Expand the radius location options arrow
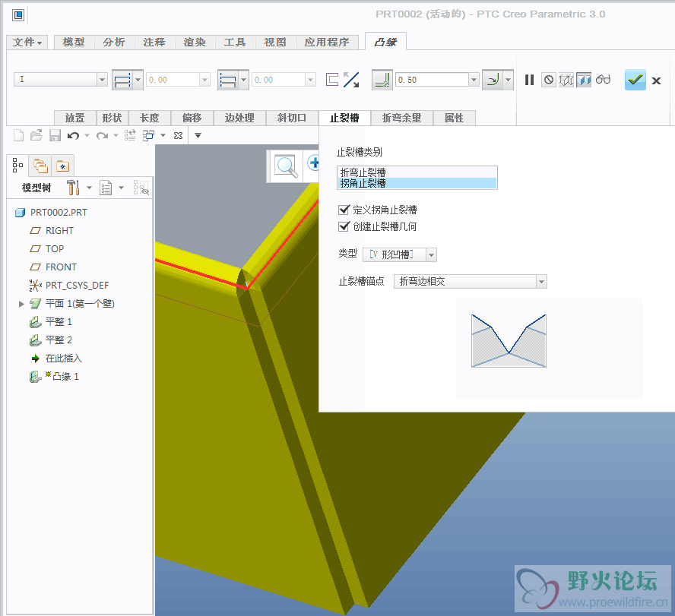The image size is (675, 616). [508, 80]
